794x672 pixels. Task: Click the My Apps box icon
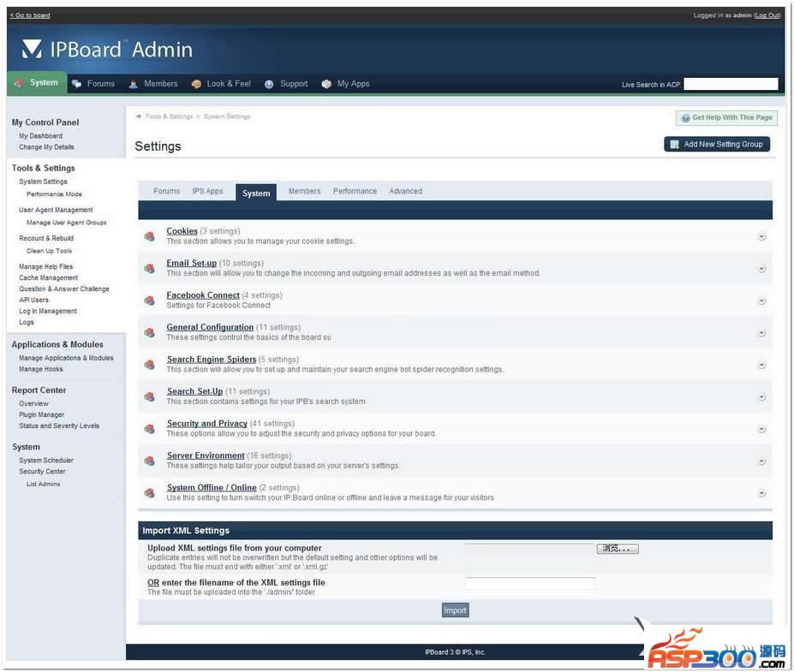(326, 84)
